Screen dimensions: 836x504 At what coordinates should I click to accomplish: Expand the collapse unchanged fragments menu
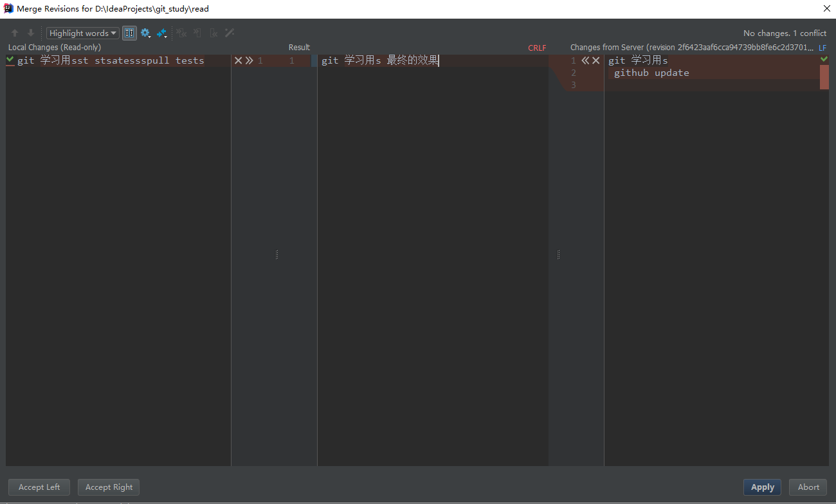click(x=161, y=33)
